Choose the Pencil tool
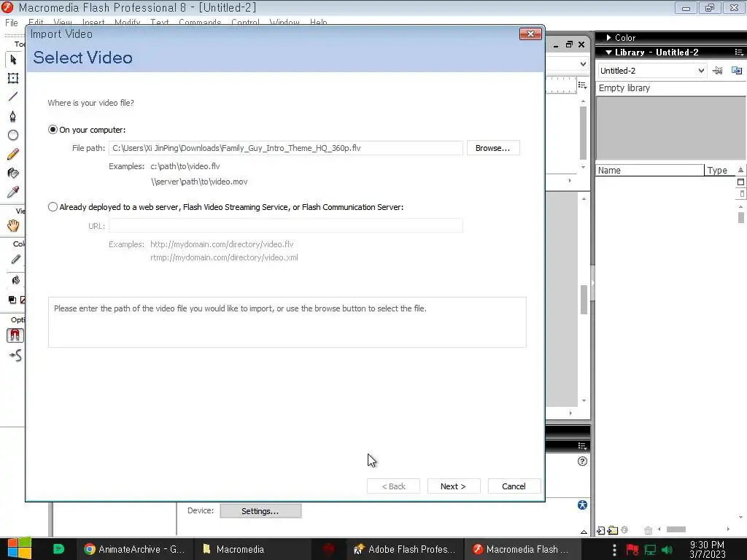 coord(13,155)
